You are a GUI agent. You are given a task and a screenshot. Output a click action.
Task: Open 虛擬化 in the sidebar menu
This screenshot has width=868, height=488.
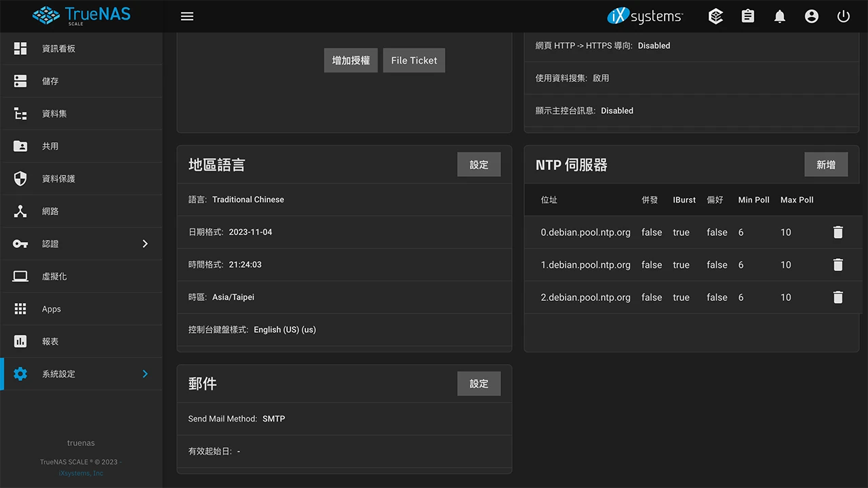pyautogui.click(x=20, y=276)
